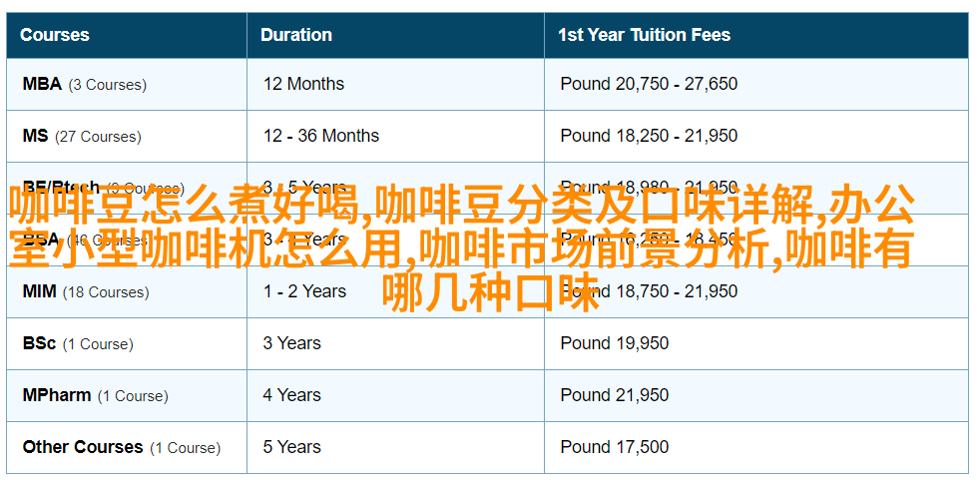Image resolution: width=980 pixels, height=486 pixels.
Task: Select the MBA course row label
Action: click(85, 85)
